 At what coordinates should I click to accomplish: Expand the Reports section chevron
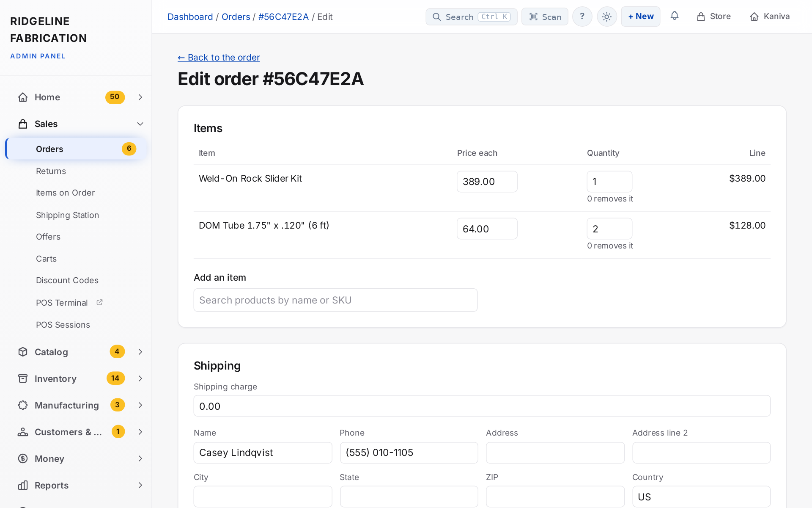140,485
